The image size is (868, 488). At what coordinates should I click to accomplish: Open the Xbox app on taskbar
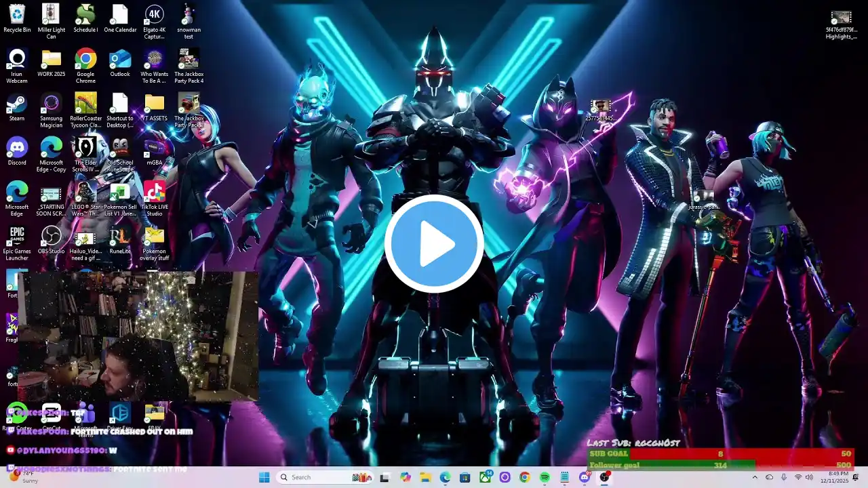[x=485, y=477]
